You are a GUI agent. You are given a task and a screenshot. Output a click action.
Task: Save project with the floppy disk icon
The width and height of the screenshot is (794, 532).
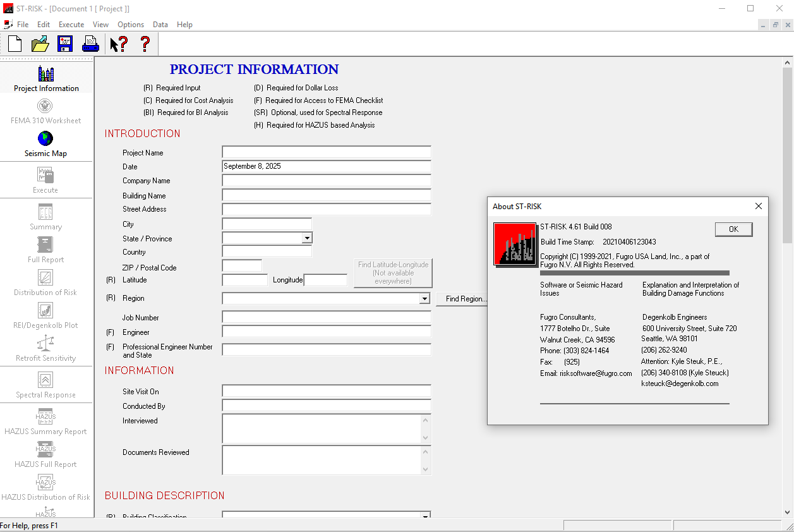click(66, 44)
